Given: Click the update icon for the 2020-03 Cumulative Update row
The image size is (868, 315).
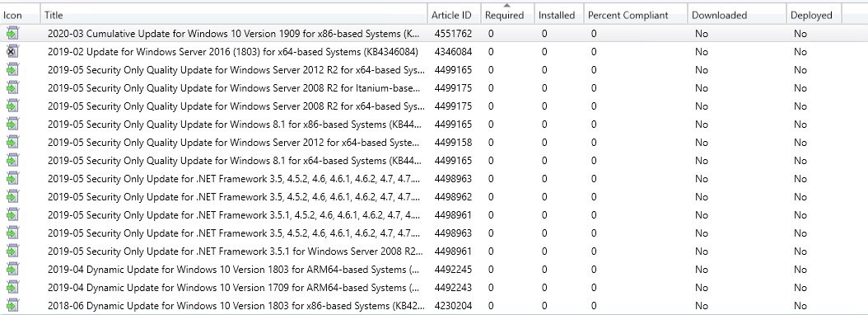Looking at the screenshot, I should (x=12, y=34).
